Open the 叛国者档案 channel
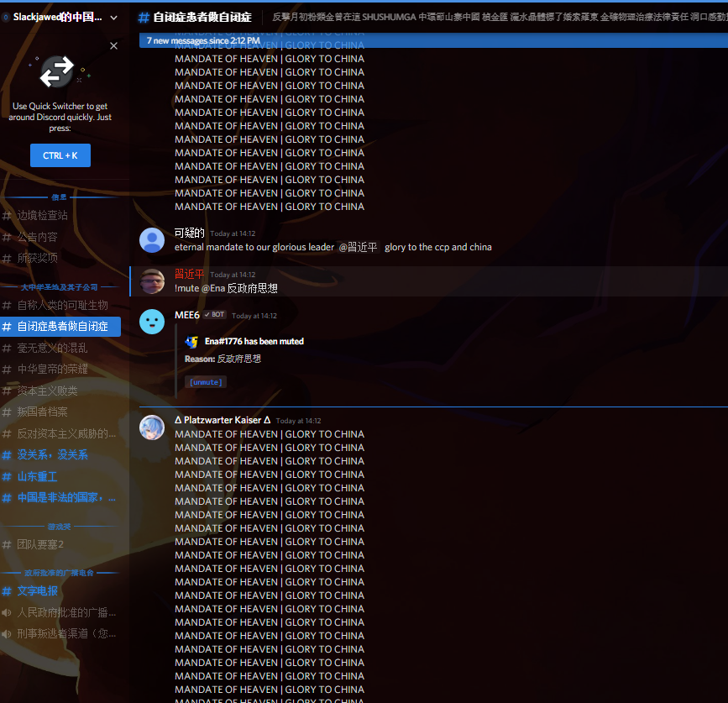 tap(60, 412)
